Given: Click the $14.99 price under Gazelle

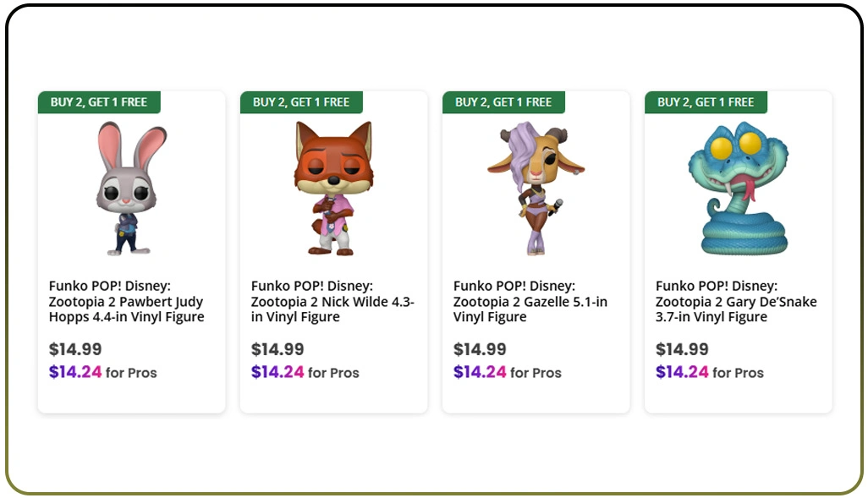Looking at the screenshot, I should click(480, 349).
